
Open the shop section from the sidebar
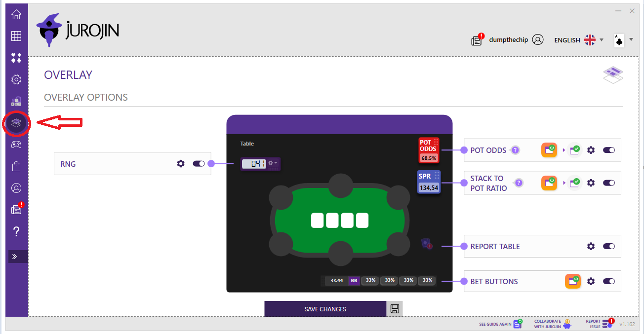16,166
